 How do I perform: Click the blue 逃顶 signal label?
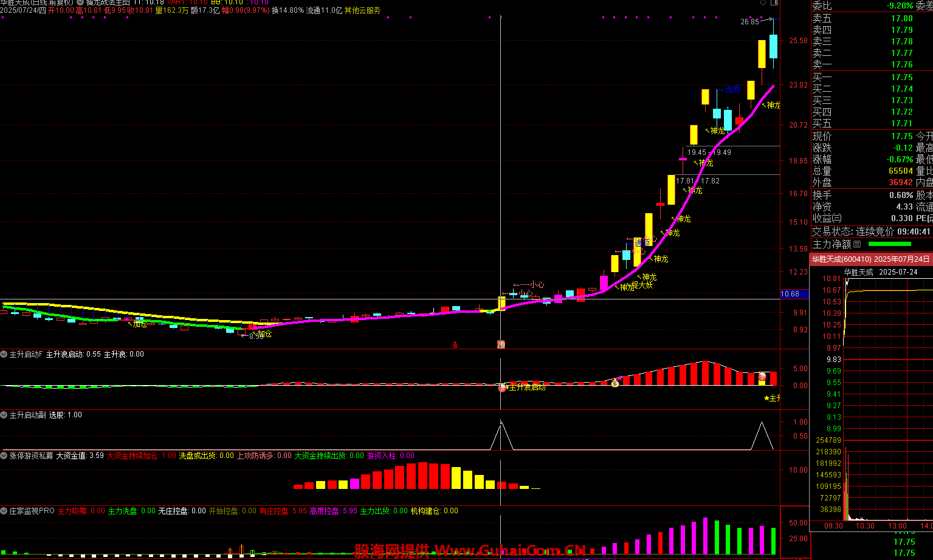tap(732, 90)
